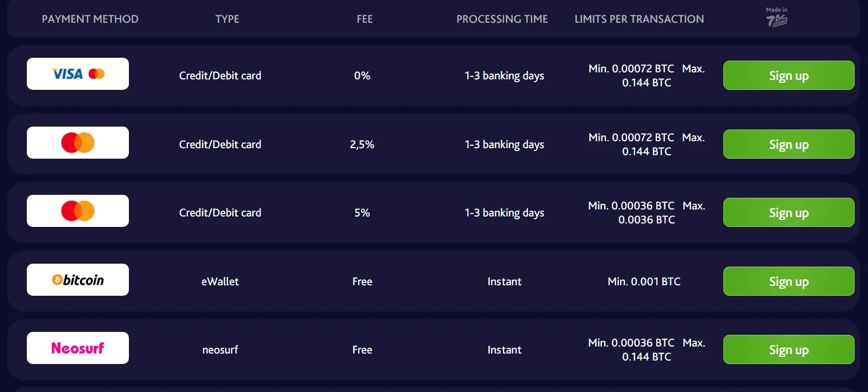Click the Mastercard logo in the second row
The width and height of the screenshot is (868, 392).
(78, 142)
